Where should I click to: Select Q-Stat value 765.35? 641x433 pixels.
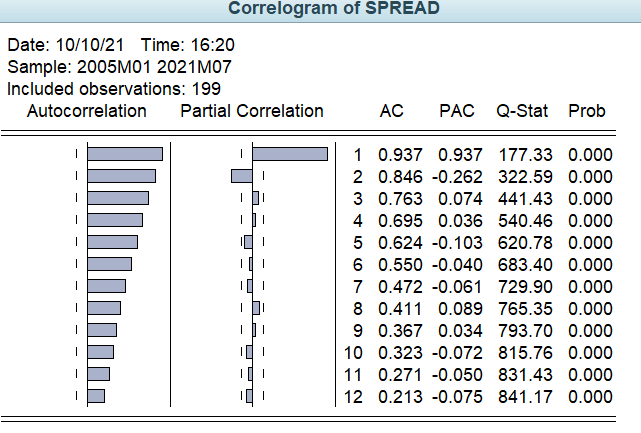[x=525, y=309]
